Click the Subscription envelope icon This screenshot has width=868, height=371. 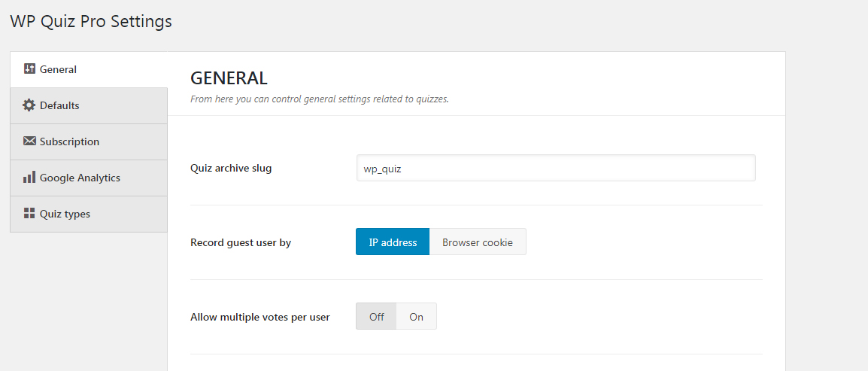(x=29, y=141)
